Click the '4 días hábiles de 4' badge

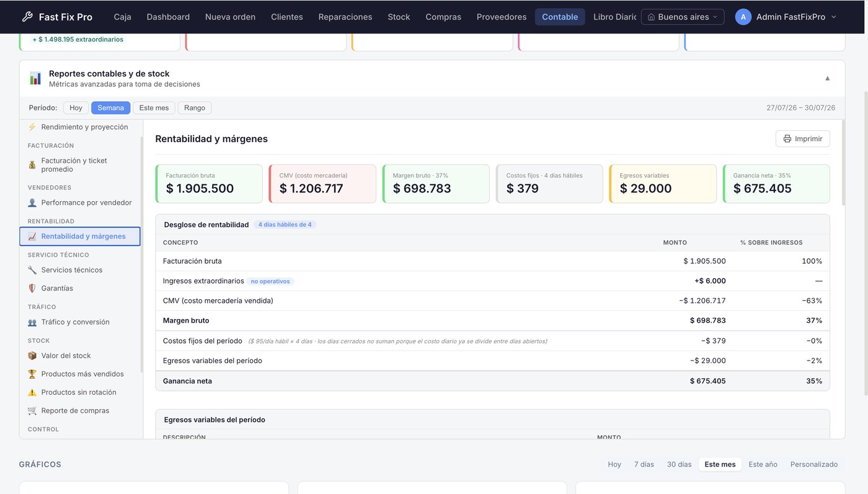[285, 225]
